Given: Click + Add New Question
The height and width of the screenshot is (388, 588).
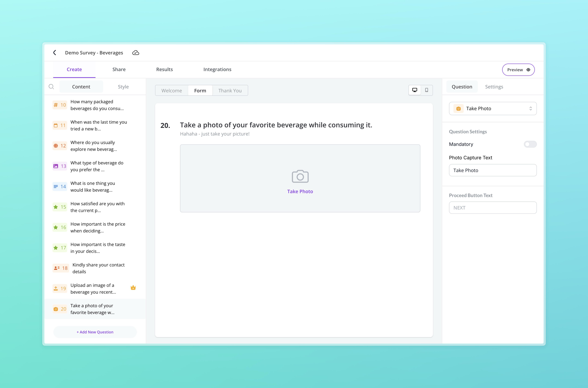Looking at the screenshot, I should click(95, 332).
